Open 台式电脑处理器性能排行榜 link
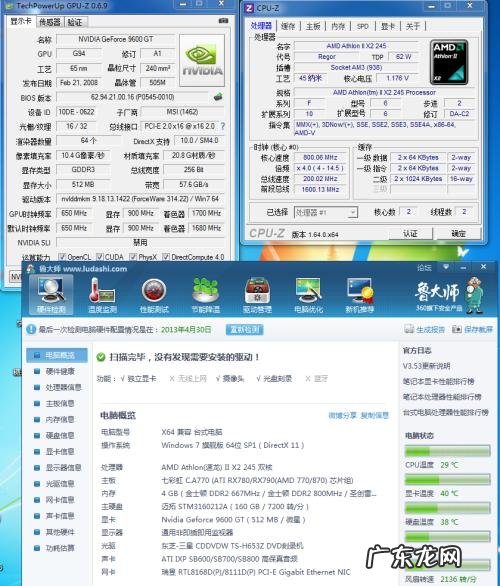This screenshot has width=500, height=586. [x=446, y=412]
